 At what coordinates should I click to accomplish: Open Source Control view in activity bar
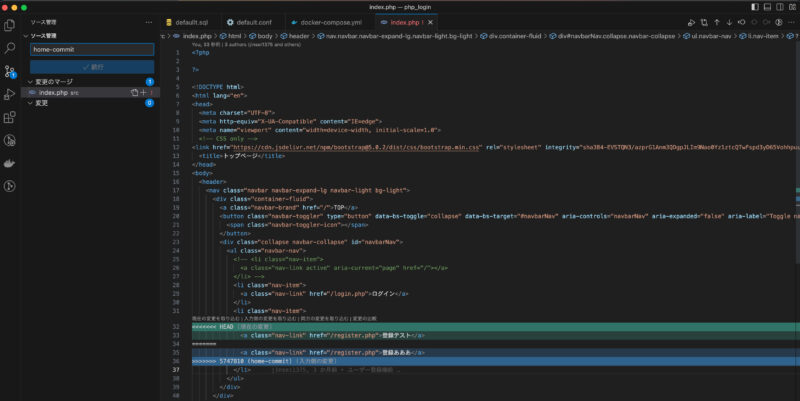tap(9, 71)
